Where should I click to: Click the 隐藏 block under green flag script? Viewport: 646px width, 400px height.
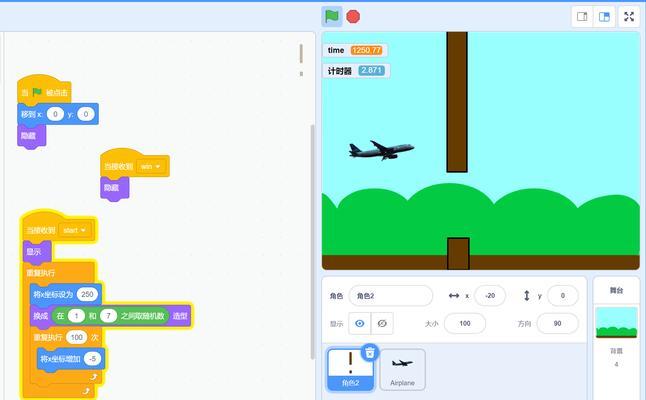click(x=31, y=136)
